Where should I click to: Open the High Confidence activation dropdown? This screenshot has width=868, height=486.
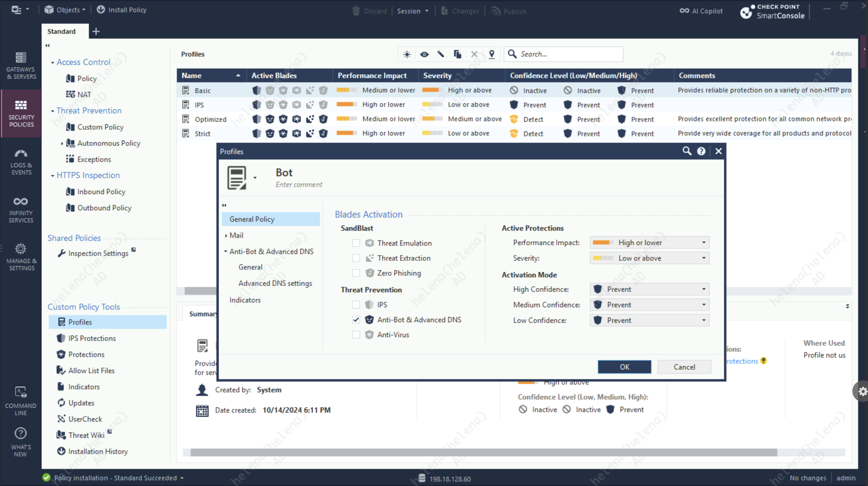649,289
